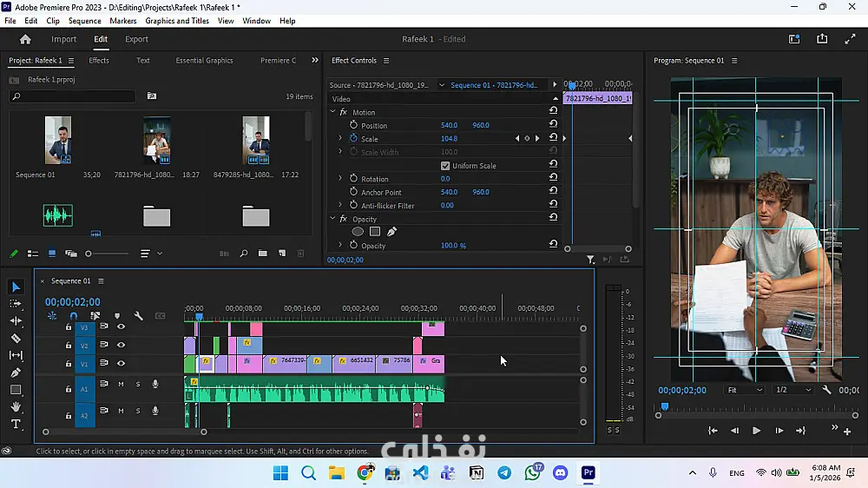Switch to the Effects panel tab
The width and height of the screenshot is (868, 488).
coord(99,61)
